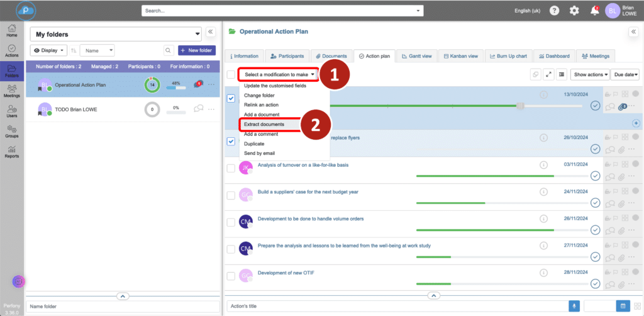This screenshot has height=316, width=644.
Task: Open the My folders dropdown
Action: [116, 35]
